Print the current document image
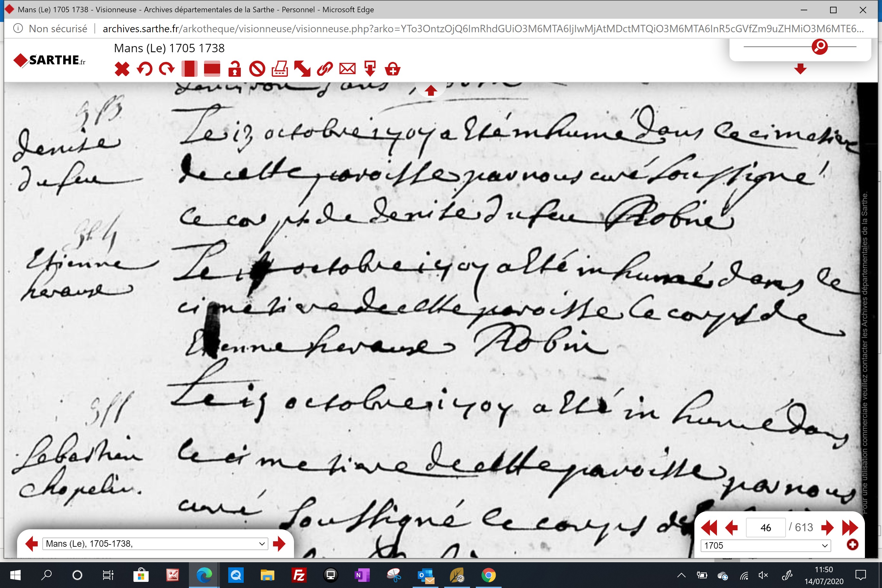 point(280,69)
